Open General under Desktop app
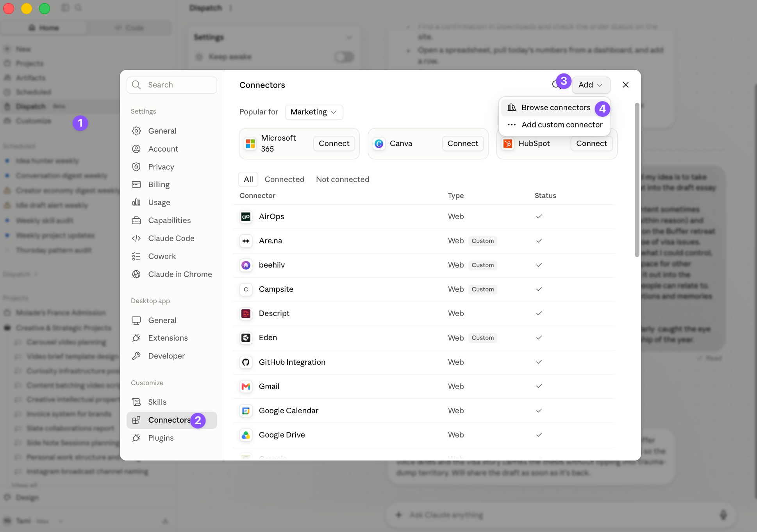 pyautogui.click(x=172, y=320)
